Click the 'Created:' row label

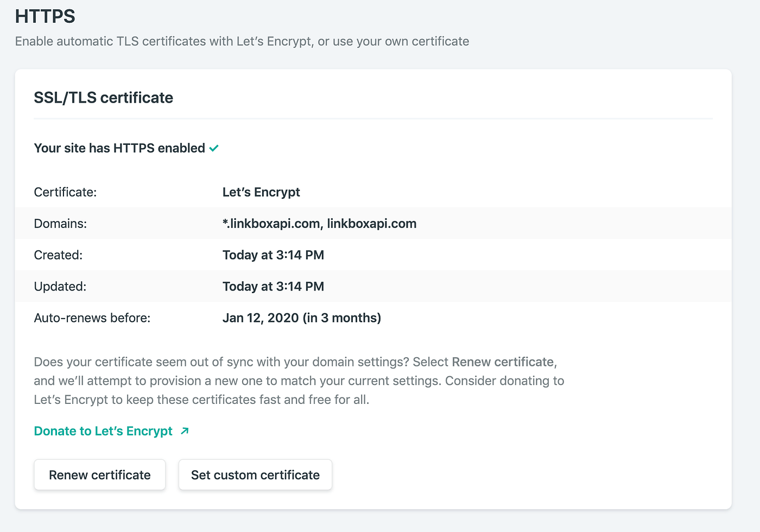[58, 255]
